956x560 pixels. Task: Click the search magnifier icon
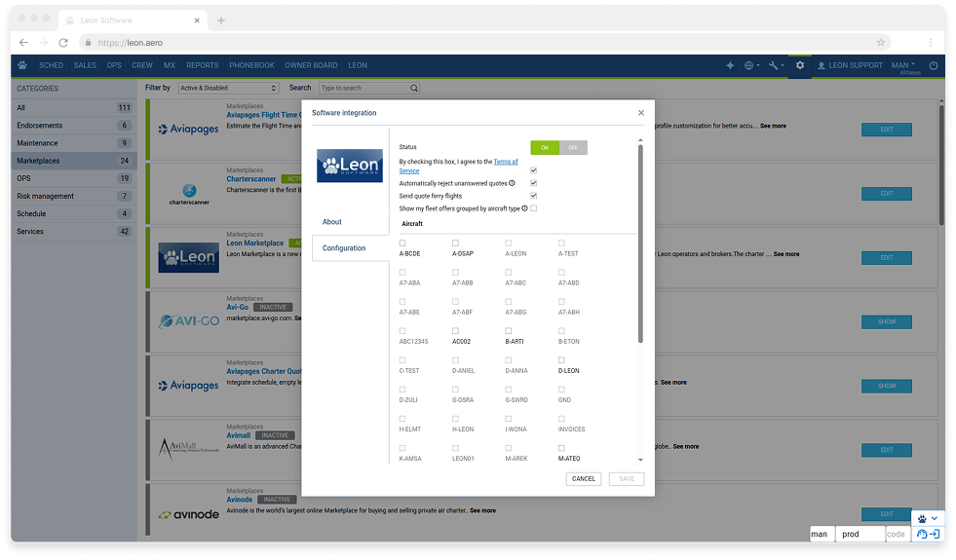(x=414, y=89)
